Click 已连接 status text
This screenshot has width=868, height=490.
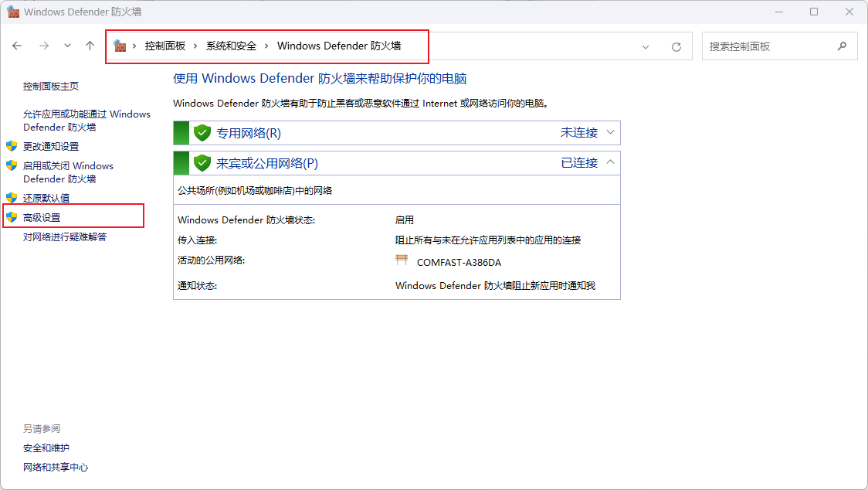click(579, 162)
